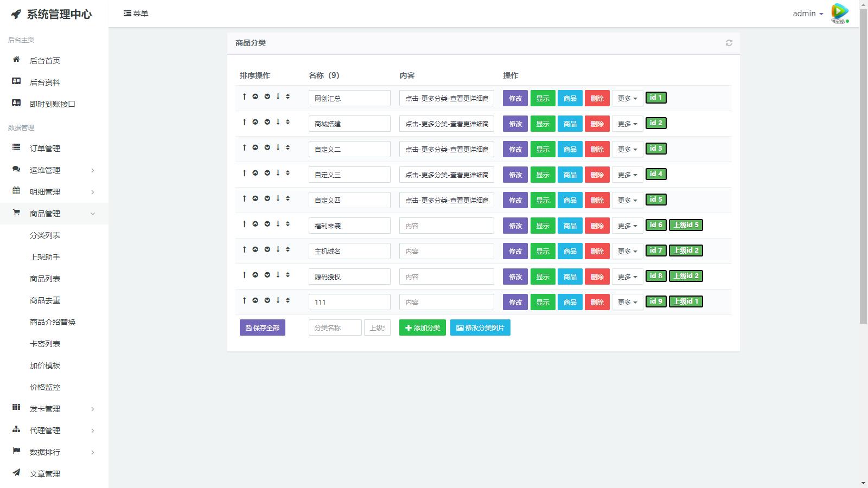The image size is (868, 488).
Task: Open the 更多 dropdown for 网创汇总
Action: (628, 98)
